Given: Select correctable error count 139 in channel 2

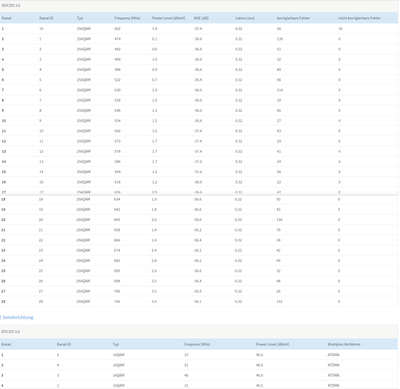Looking at the screenshot, I should tap(280, 39).
